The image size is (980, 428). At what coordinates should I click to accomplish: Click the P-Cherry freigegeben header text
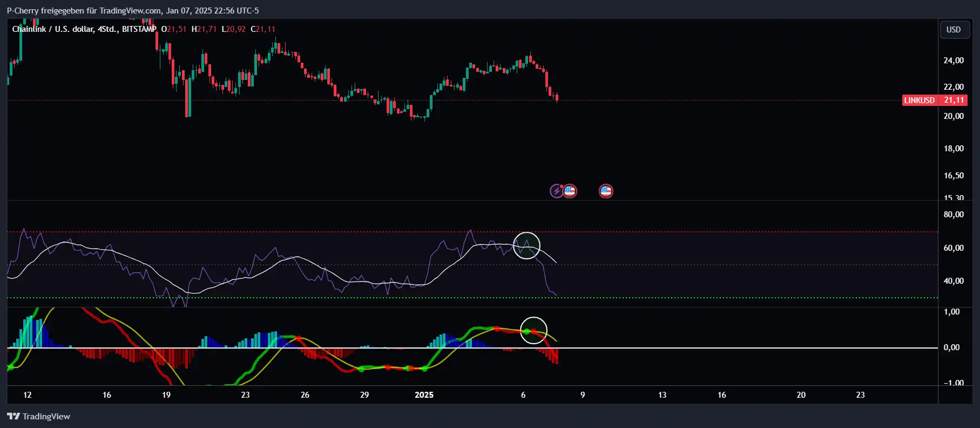tap(133, 10)
